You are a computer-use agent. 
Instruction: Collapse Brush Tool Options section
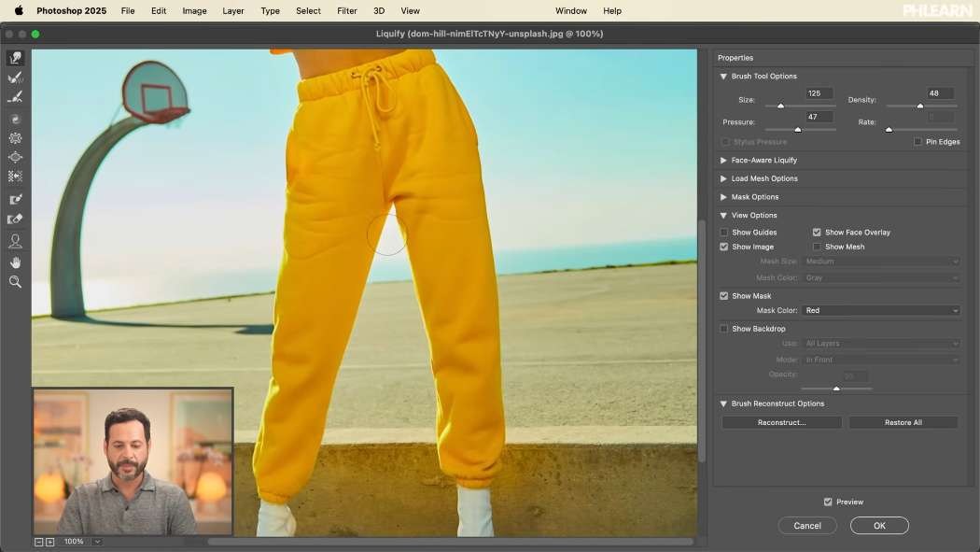click(723, 77)
